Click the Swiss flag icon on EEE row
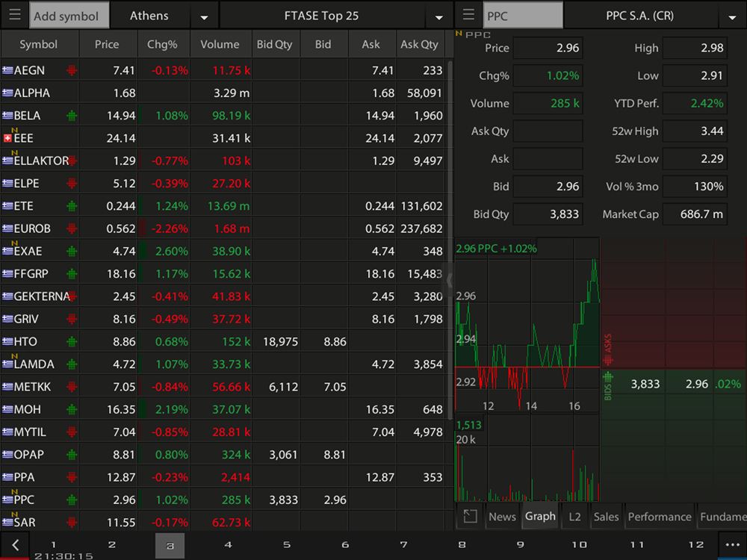The image size is (747, 560). click(7, 138)
